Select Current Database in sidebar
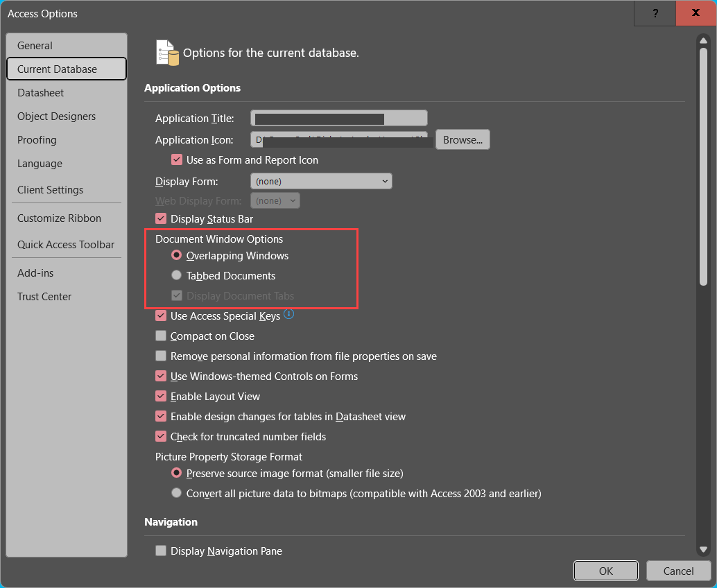 [x=67, y=69]
